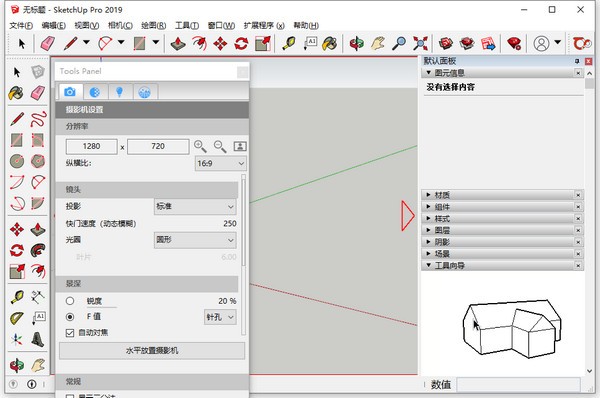This screenshot has height=398, width=600.
Task: Select the Rotate tool in top toolbar
Action: (x=241, y=43)
